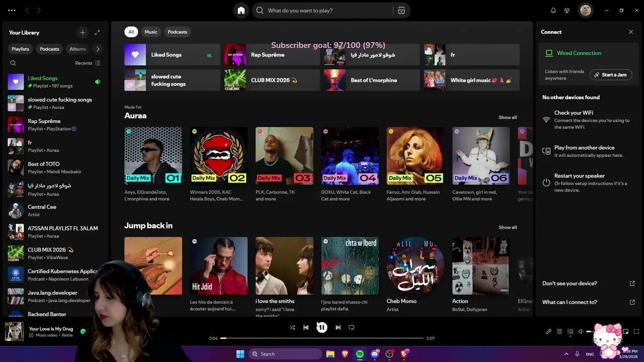The image size is (644, 362).
Task: Toggle shuffle playback
Action: pyautogui.click(x=292, y=327)
